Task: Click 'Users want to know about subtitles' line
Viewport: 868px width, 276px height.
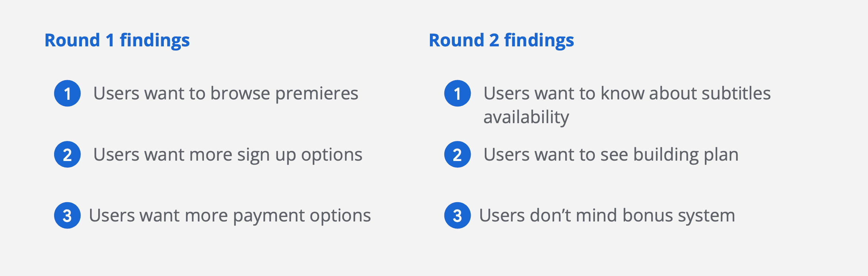Action: click(627, 93)
